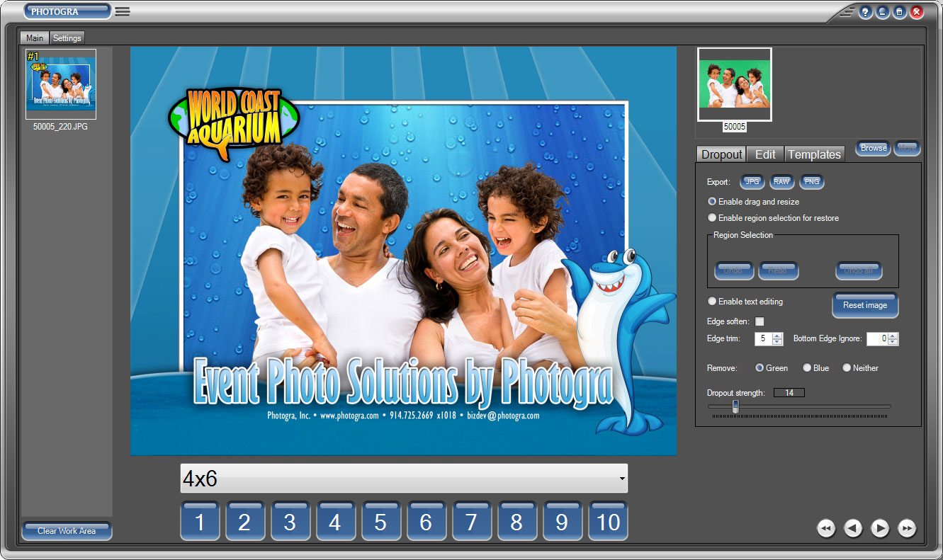Export as JPG

click(752, 182)
